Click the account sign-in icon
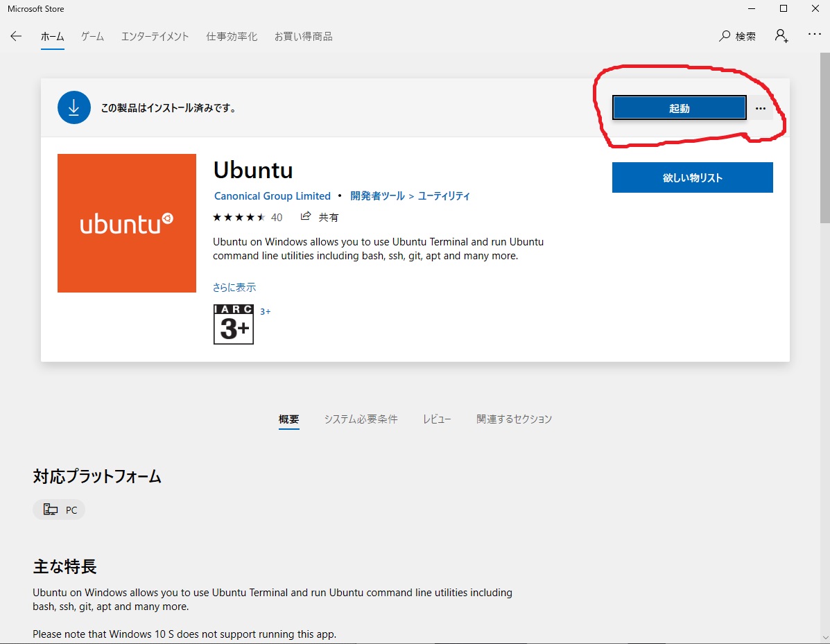This screenshot has width=830, height=644. click(781, 36)
